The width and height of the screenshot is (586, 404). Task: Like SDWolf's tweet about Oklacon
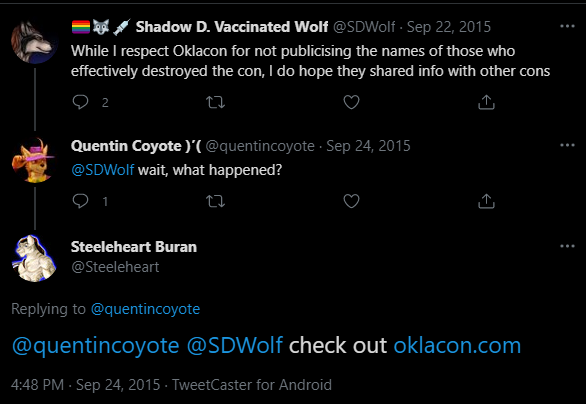[351, 102]
